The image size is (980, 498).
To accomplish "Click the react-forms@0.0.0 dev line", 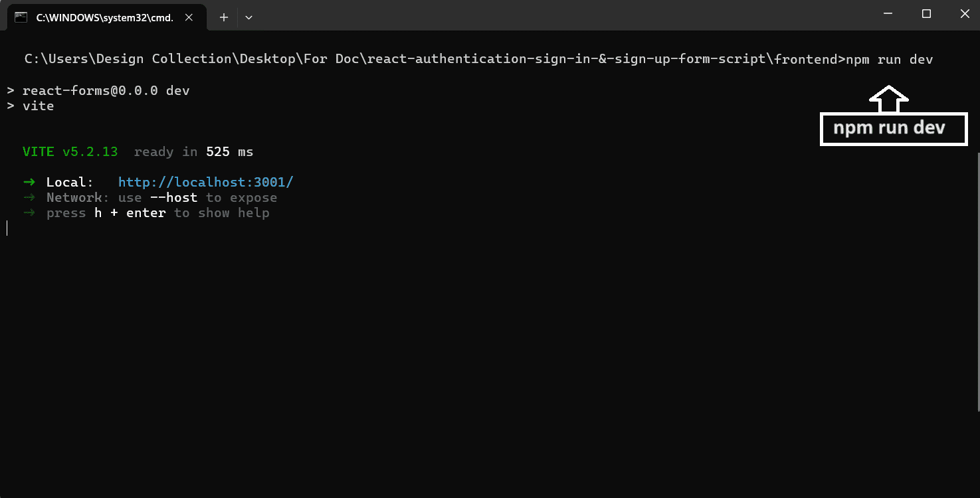I will [98, 90].
